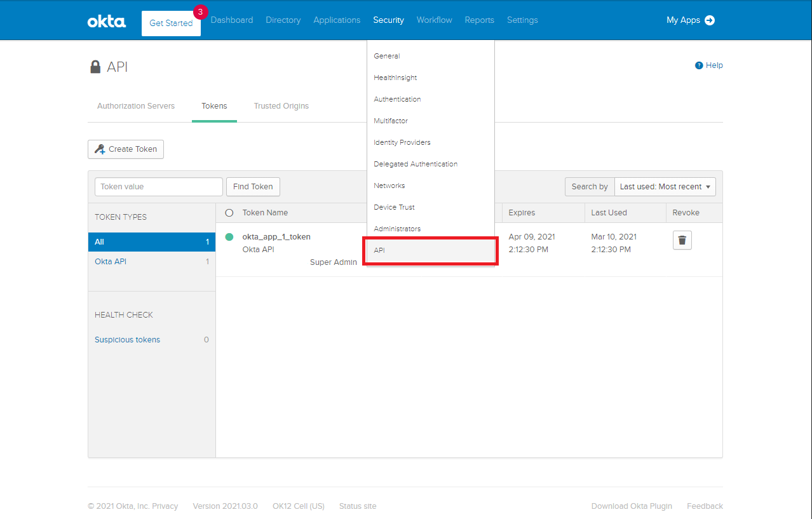Select Networks menu entry
Viewport: 812px width, 519px height.
click(431, 185)
